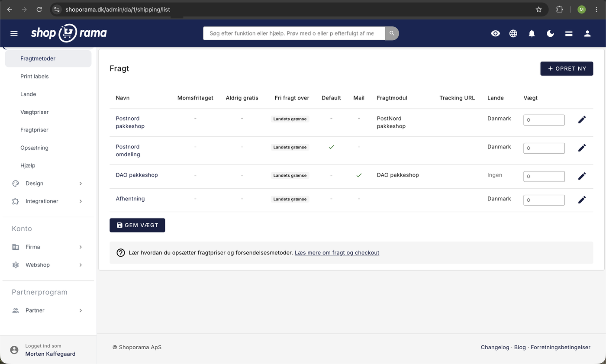
Task: Select Fragtmetoder in the sidebar
Action: (48, 58)
